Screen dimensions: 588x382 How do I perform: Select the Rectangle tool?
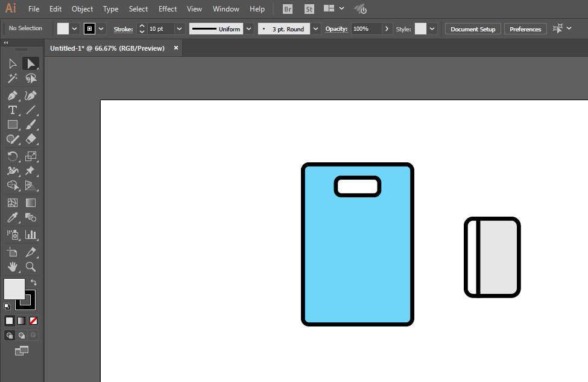[x=13, y=124]
